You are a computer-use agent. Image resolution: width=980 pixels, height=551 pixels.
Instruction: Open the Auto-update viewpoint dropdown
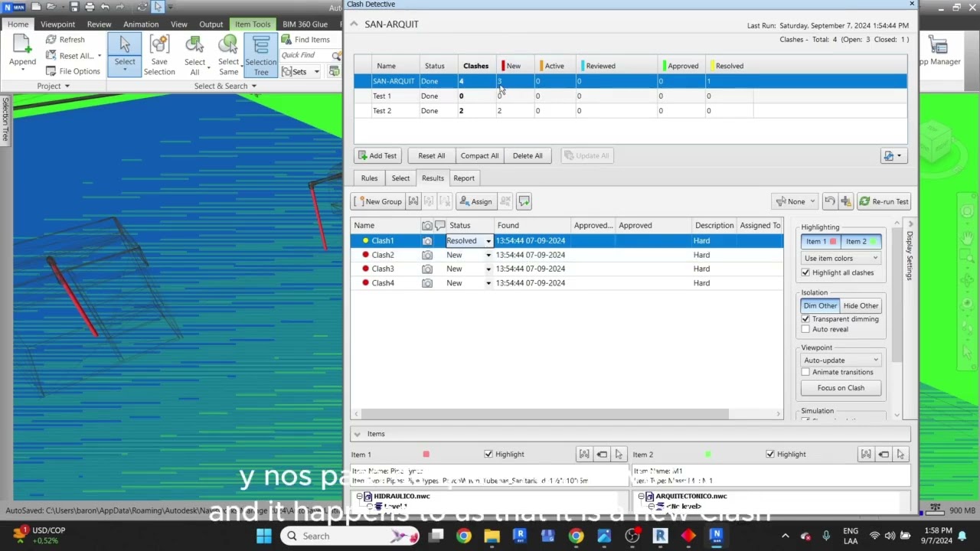[x=841, y=360]
